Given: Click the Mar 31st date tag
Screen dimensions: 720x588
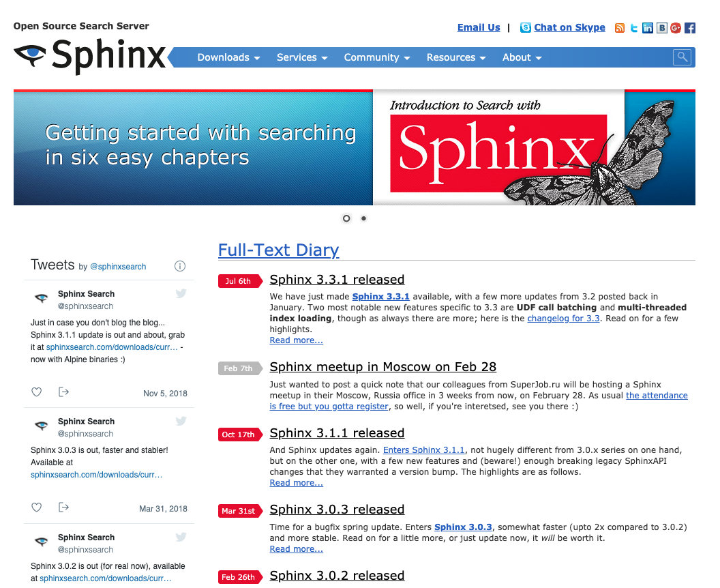Looking at the screenshot, I should click(240, 510).
